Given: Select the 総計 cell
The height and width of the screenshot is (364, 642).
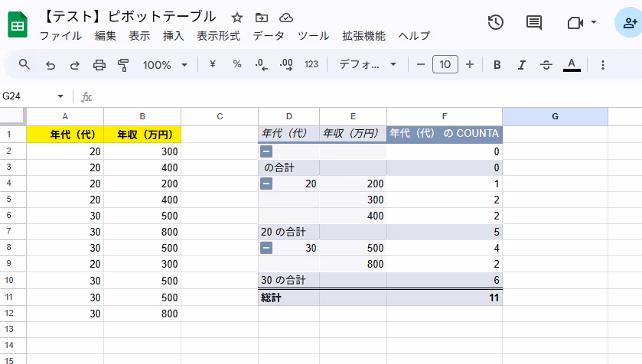Looking at the screenshot, I should (x=288, y=297).
